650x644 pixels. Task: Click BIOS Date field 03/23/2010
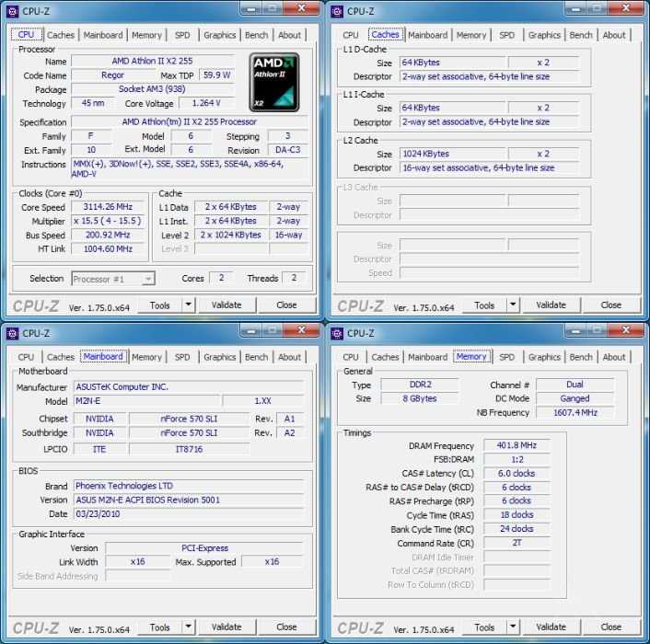(189, 514)
